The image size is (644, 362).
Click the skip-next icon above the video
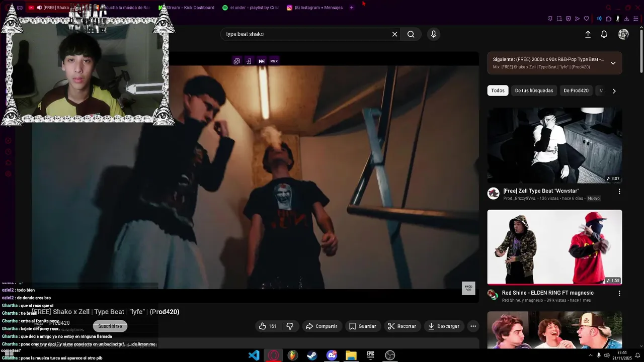262,61
